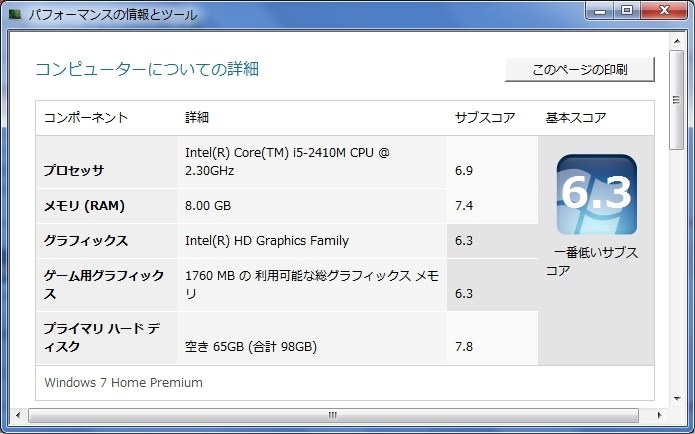Click the 一番低いサブスコア caption
Screen dimensions: 695x434
coord(592,262)
